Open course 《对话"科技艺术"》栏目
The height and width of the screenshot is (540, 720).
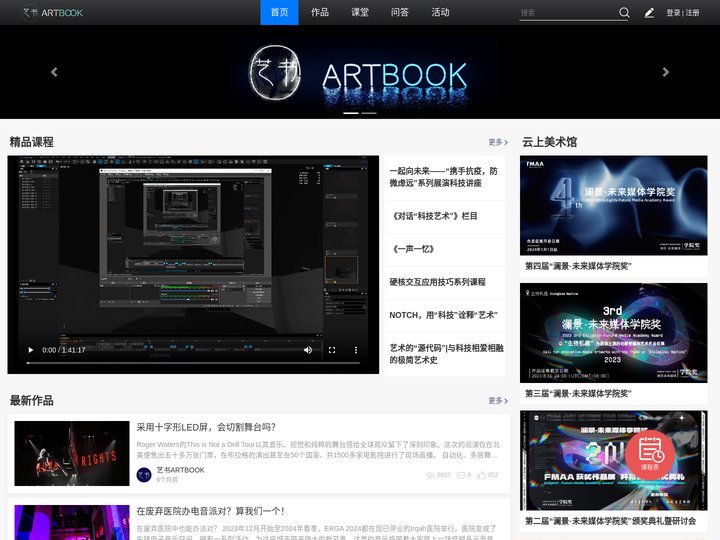coord(444,216)
